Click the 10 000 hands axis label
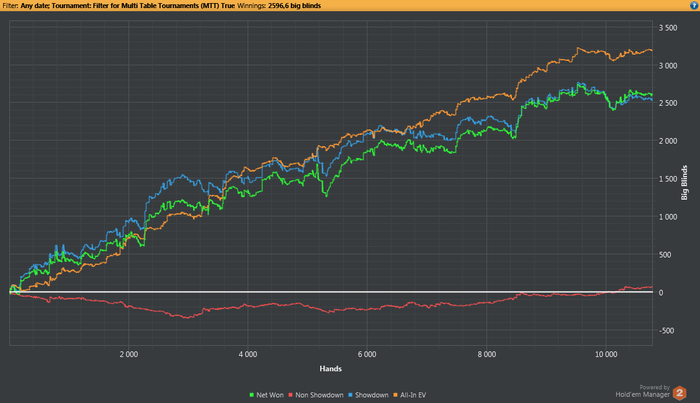 click(x=606, y=354)
